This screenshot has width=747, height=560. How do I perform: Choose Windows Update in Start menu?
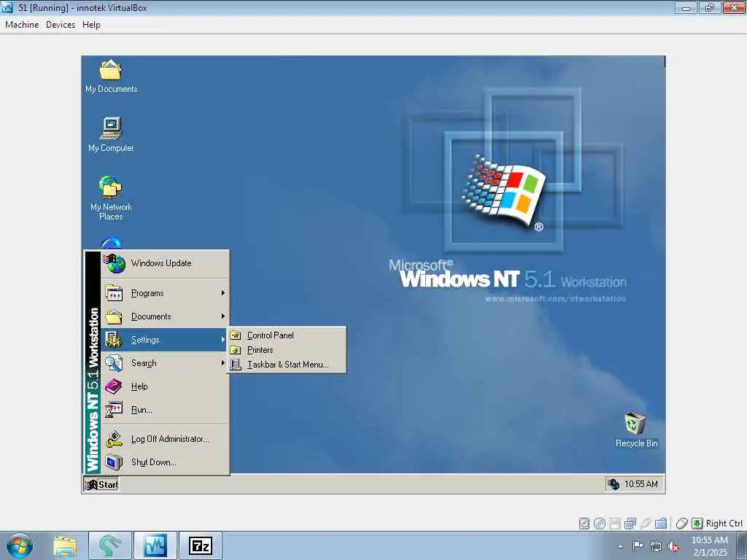(x=165, y=263)
